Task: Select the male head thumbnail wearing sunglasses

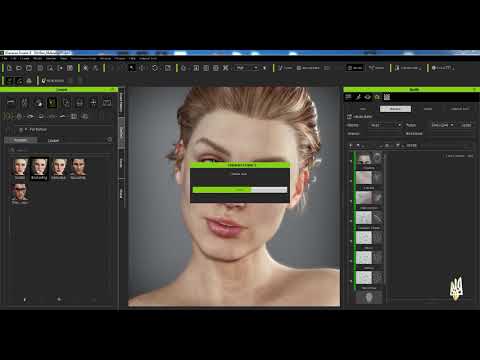Action: coord(20,193)
